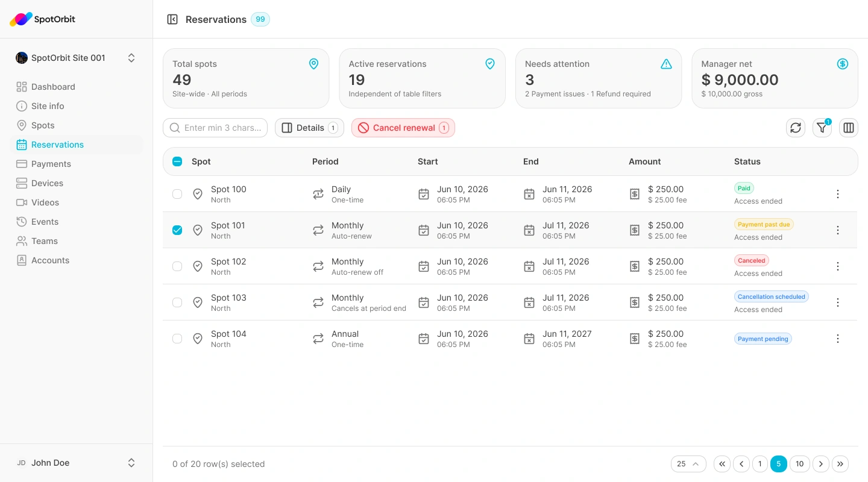Focus the search input field
This screenshot has width=868, height=482.
pos(215,128)
